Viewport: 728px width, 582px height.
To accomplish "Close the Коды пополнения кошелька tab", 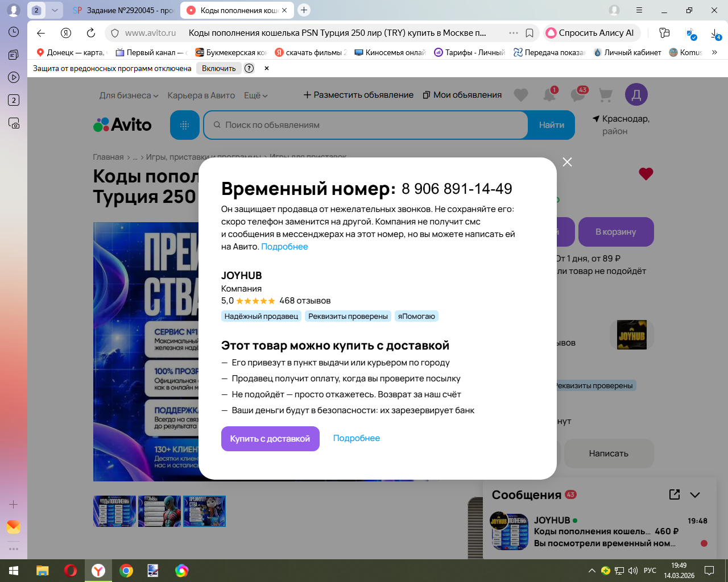I will [284, 10].
